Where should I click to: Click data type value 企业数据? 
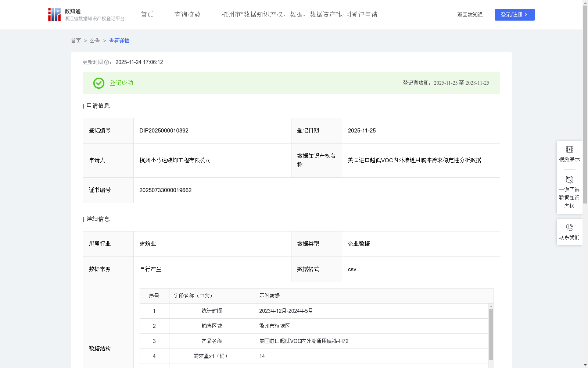[x=359, y=244]
